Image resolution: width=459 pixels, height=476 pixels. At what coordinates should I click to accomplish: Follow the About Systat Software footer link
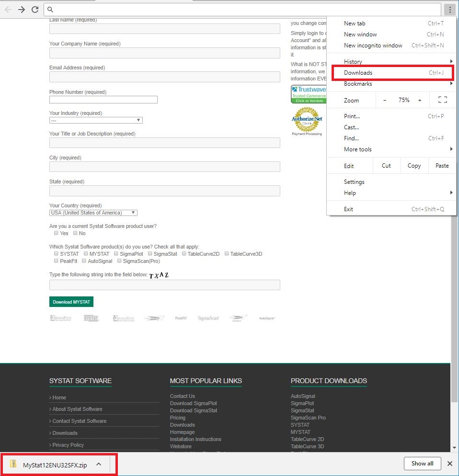pos(77,409)
